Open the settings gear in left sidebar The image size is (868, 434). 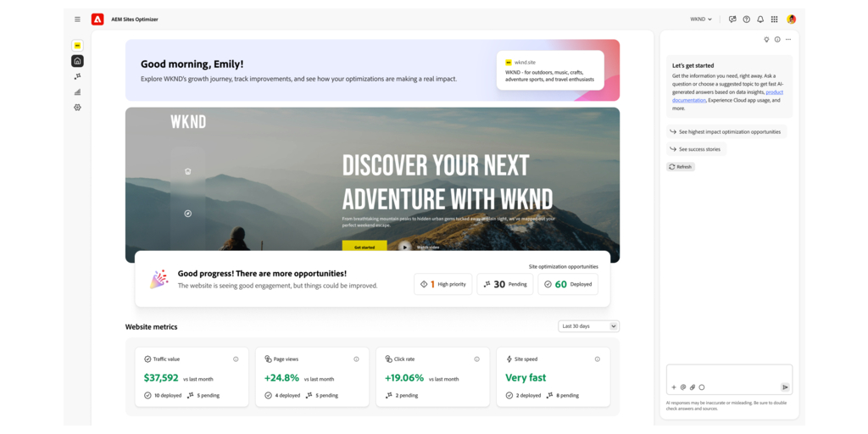77,108
